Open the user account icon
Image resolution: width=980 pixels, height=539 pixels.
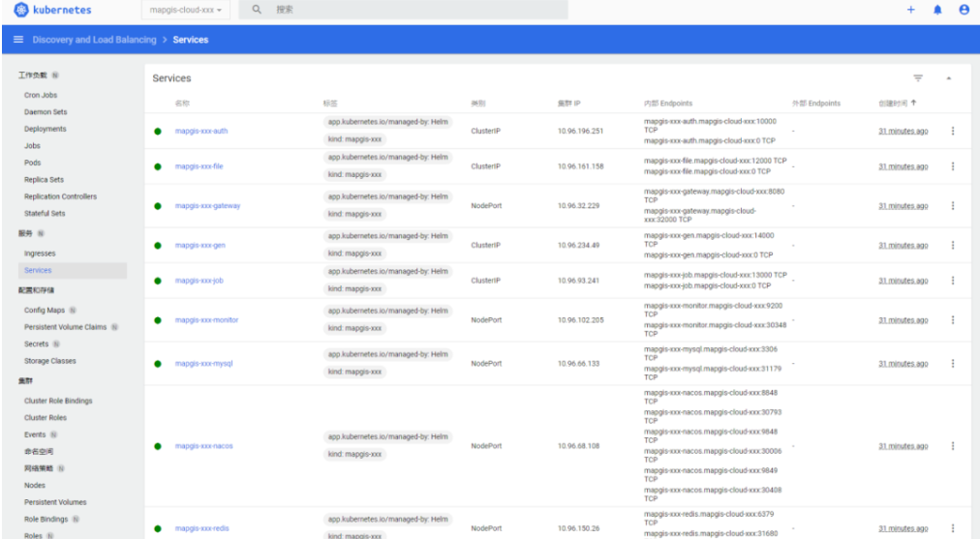(964, 10)
